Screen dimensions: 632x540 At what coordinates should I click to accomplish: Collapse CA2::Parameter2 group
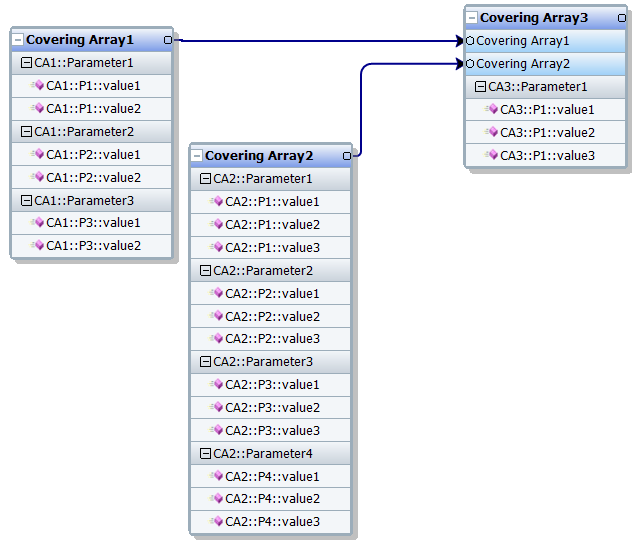tap(206, 271)
